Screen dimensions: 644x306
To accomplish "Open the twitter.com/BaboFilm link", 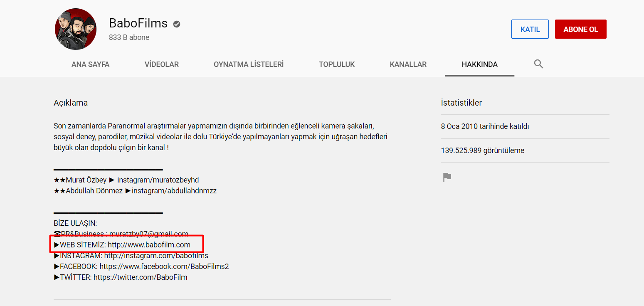I will (141, 277).
